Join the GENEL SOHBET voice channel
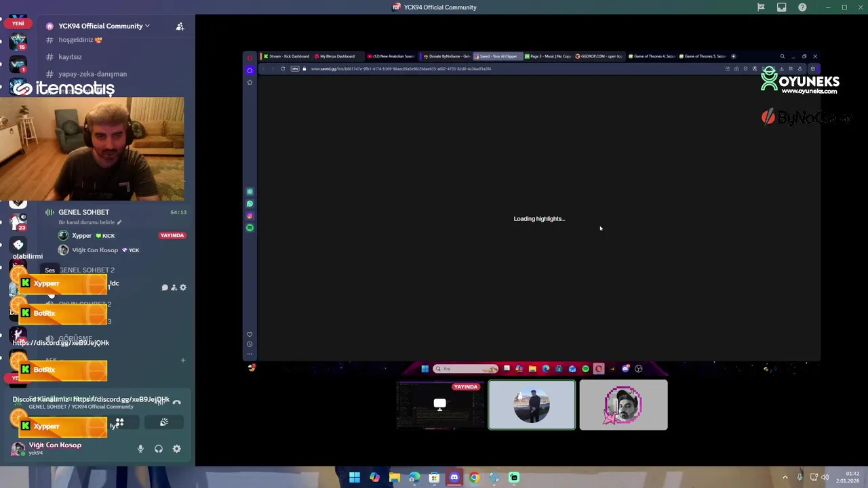Image resolution: width=868 pixels, height=488 pixels. (x=83, y=212)
